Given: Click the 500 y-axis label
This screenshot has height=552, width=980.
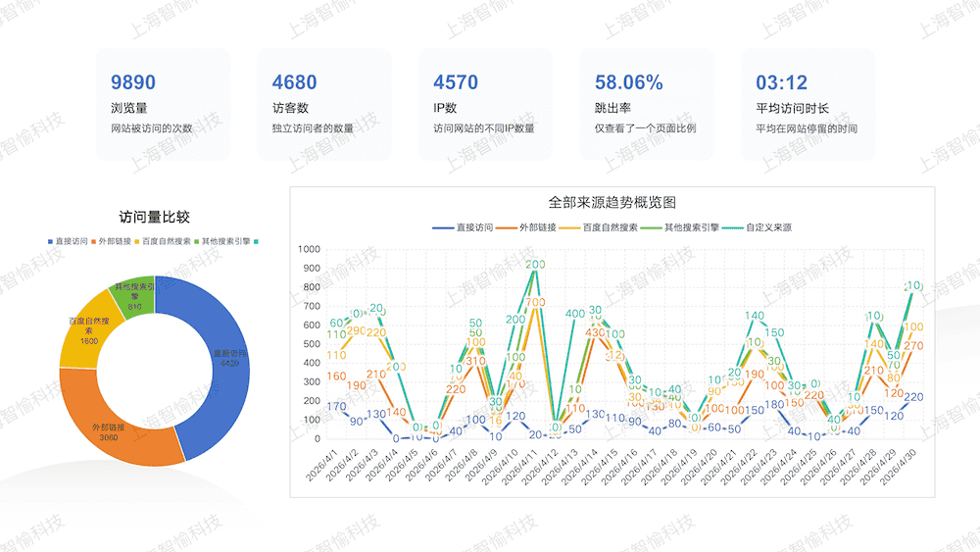Looking at the screenshot, I should (x=312, y=344).
